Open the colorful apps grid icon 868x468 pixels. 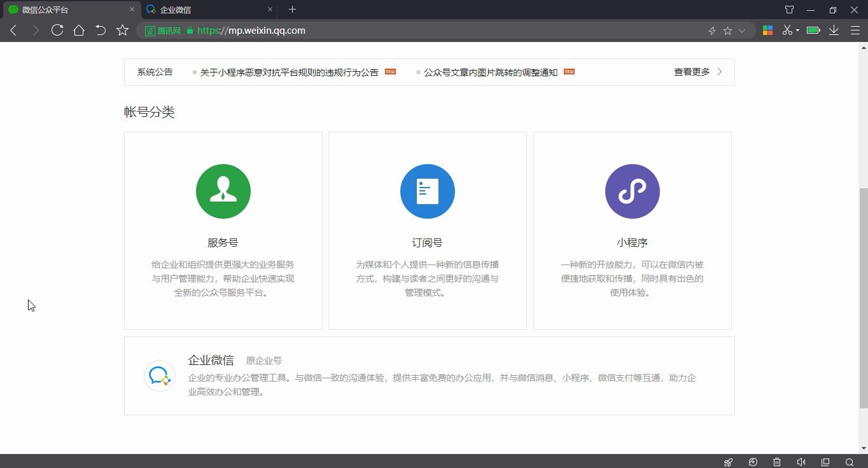[767, 31]
